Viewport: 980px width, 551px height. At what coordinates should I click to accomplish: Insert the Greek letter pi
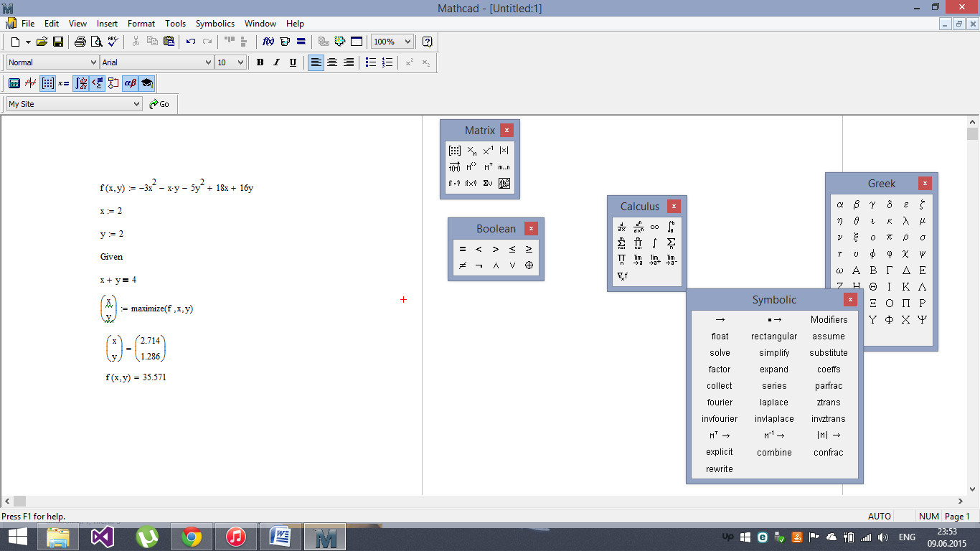click(x=890, y=237)
